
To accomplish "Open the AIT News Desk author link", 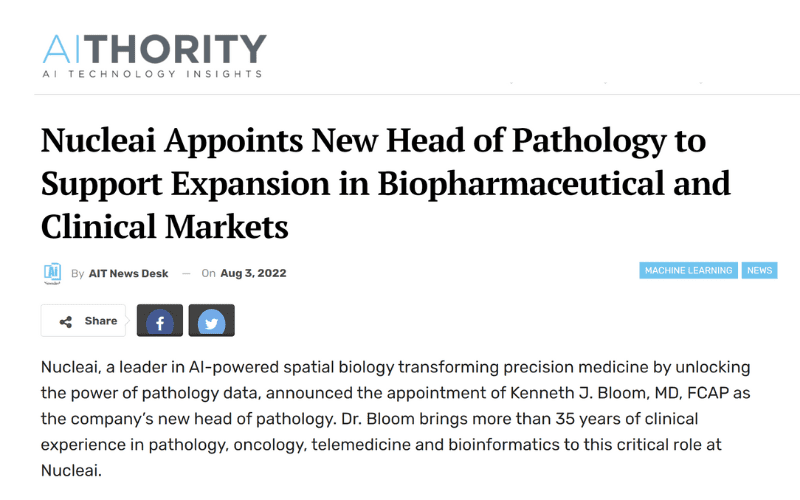I will click(129, 273).
